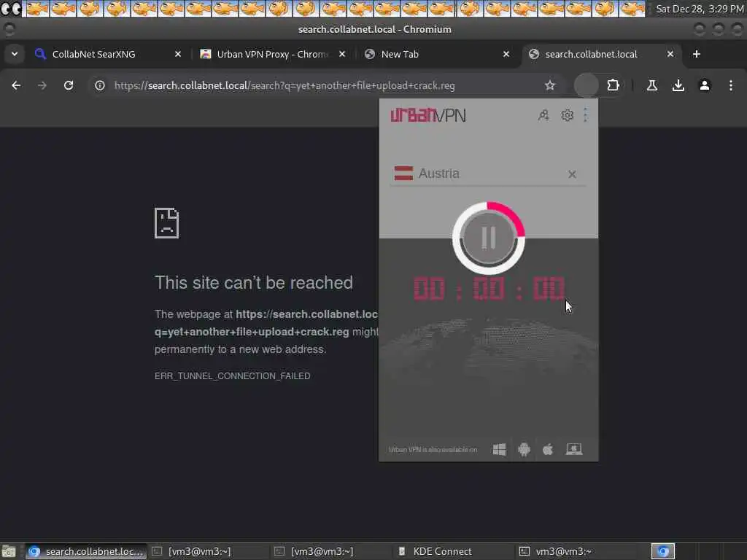
Task: Bookmark this page with the star
Action: point(550,85)
